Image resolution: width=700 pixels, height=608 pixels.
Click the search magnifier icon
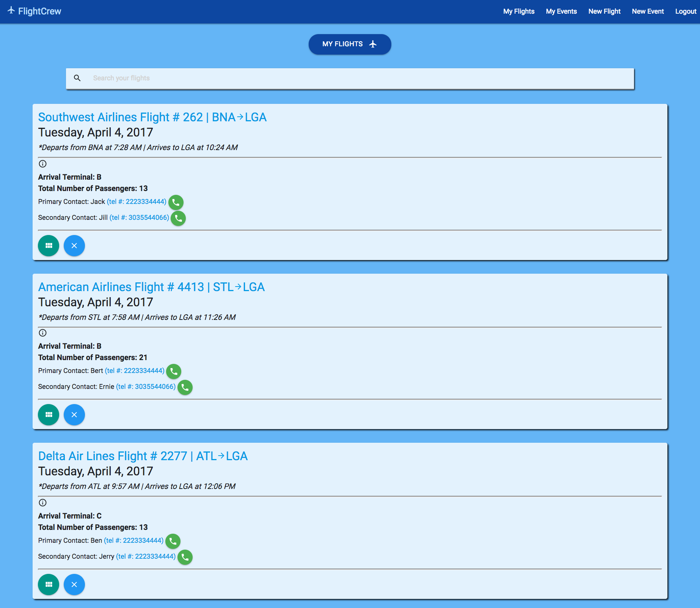tap(77, 78)
